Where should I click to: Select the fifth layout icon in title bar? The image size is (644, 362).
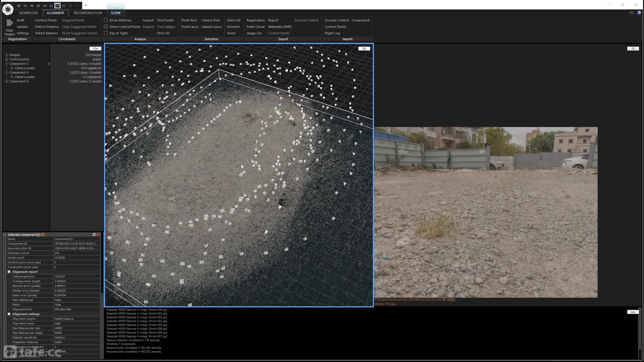[x=45, y=6]
